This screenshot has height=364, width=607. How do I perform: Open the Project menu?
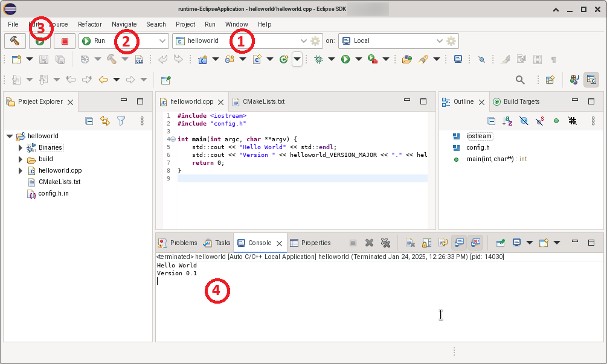point(185,24)
